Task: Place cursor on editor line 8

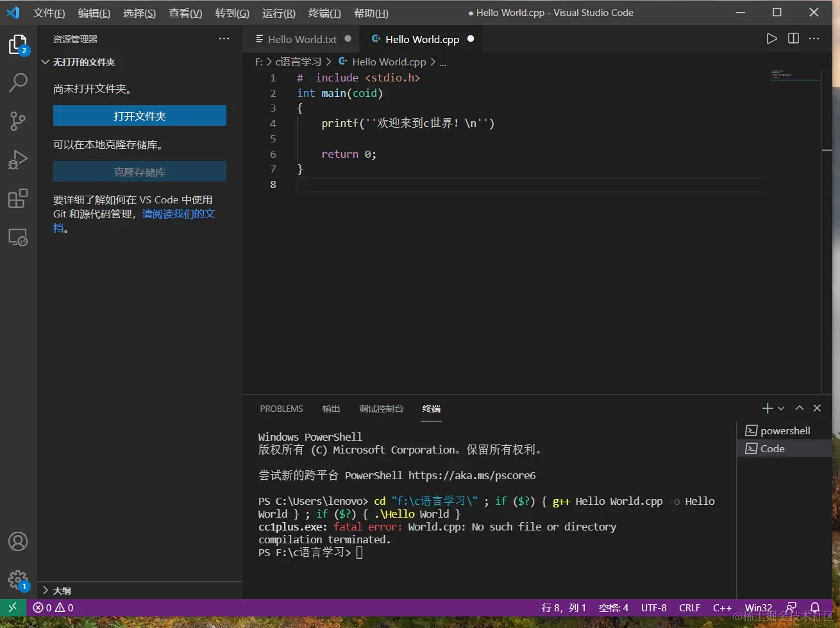Action: pyautogui.click(x=531, y=185)
